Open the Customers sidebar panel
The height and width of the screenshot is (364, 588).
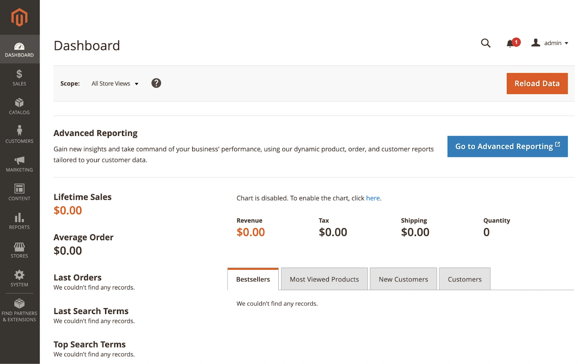coord(19,134)
